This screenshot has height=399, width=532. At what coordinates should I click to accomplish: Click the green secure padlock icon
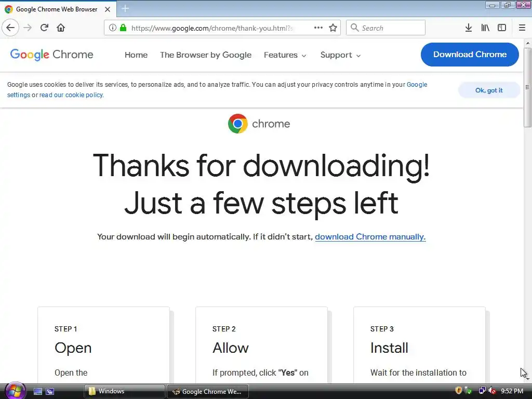click(x=124, y=28)
